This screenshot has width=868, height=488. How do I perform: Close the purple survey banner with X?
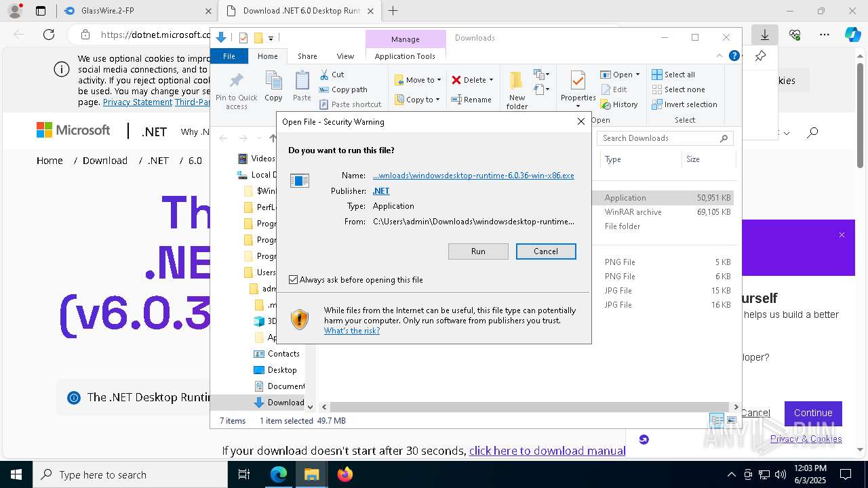click(x=842, y=235)
